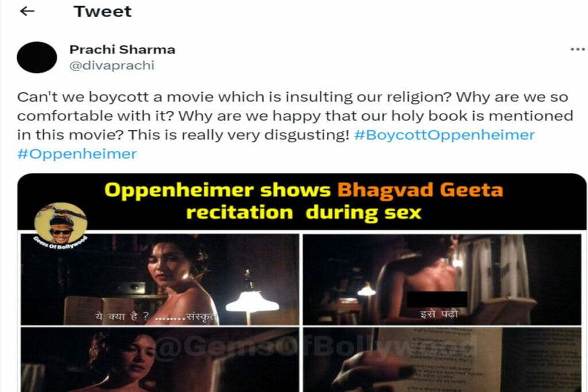Open the top-left movie still with lamp
Screen dimensions: 588x392
click(160, 279)
